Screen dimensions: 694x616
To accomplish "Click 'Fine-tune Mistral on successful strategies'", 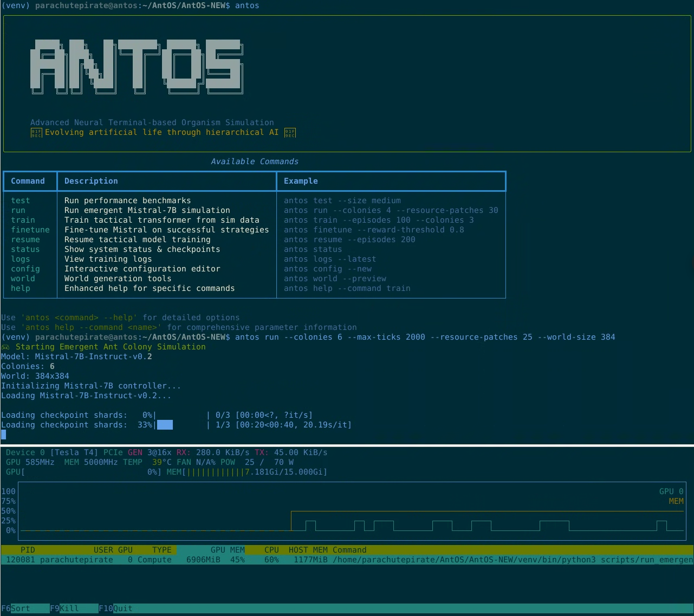I will pos(167,230).
